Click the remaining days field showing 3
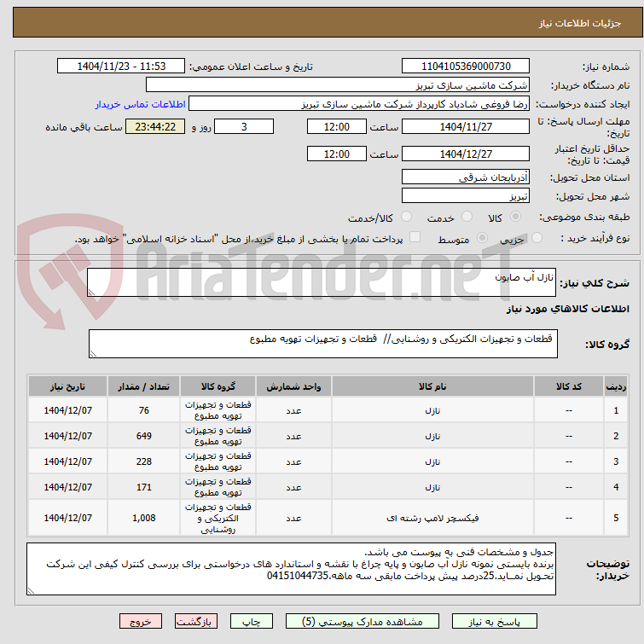The width and height of the screenshot is (644, 644). click(244, 126)
